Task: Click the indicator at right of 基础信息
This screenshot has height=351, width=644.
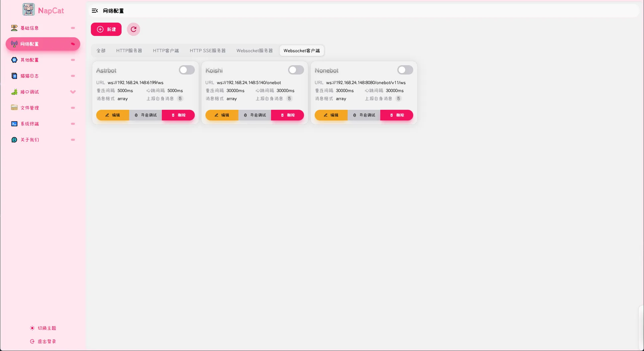Action: [73, 28]
